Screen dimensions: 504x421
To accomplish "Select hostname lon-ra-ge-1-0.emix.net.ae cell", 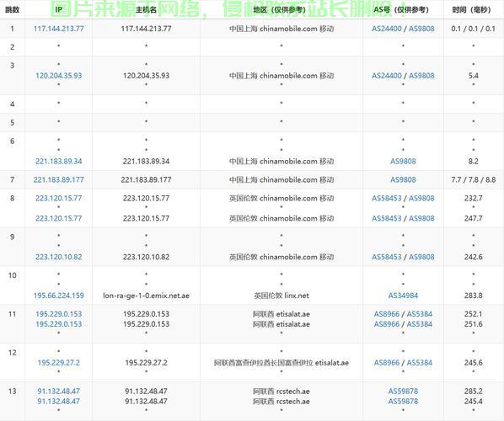I will click(x=146, y=296).
